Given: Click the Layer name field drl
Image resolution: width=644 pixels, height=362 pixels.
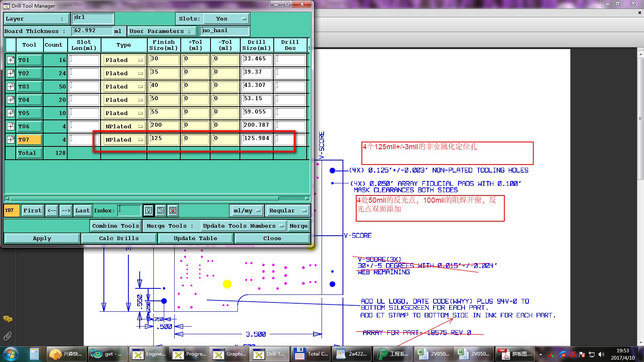Looking at the screenshot, I should tap(93, 18).
